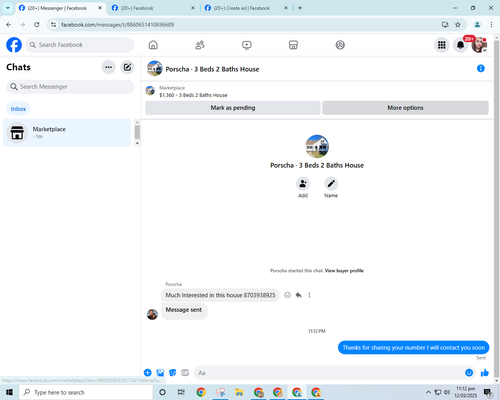This screenshot has width=500, height=400.
Task: Open Cortana circle on taskbar
Action: pos(162,392)
